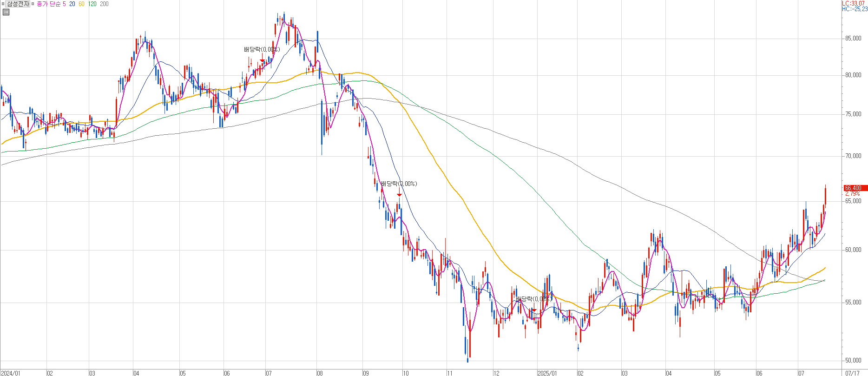Click the LC:33.07 indicator text

[x=854, y=3]
